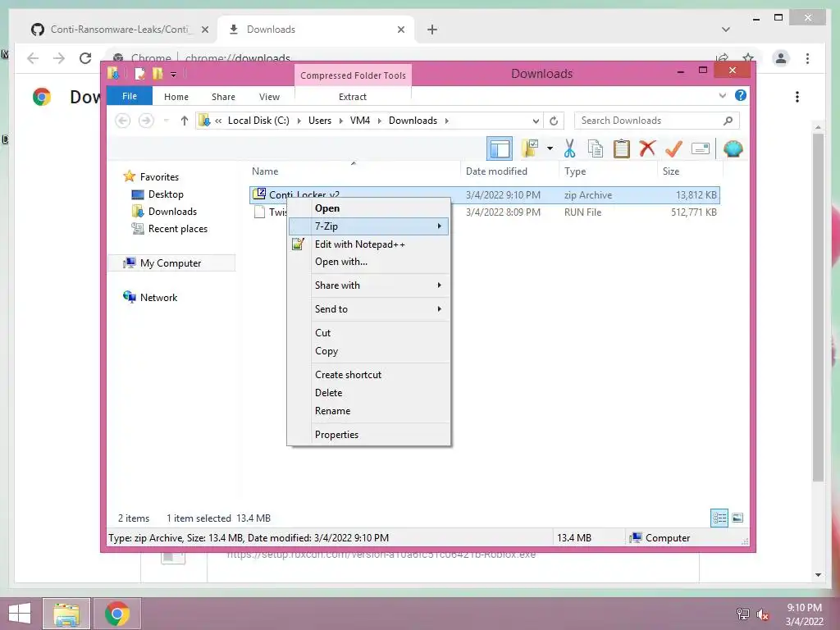Screen dimensions: 840x630
Task: Expand the Share with submenu
Action: click(x=368, y=285)
